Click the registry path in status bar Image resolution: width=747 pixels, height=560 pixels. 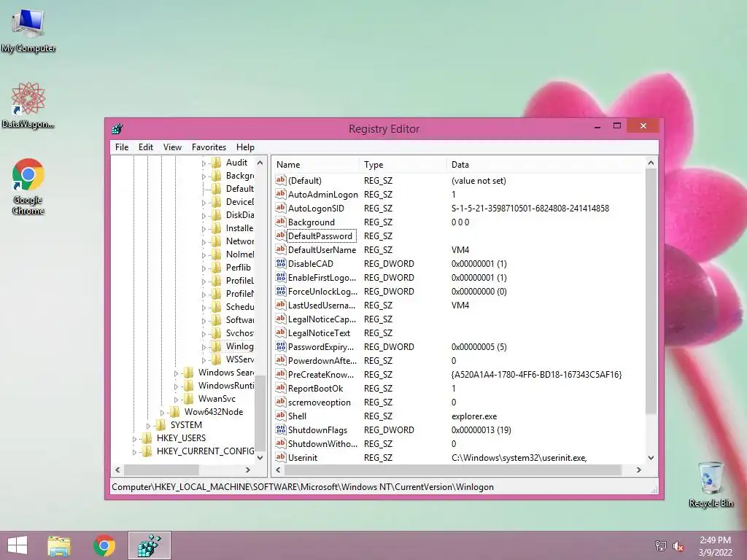(x=303, y=486)
